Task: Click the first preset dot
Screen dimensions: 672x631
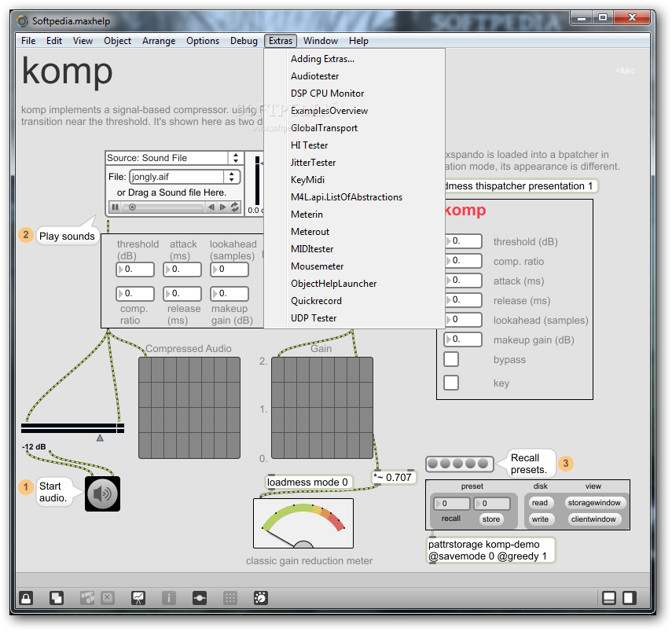Action: point(433,464)
